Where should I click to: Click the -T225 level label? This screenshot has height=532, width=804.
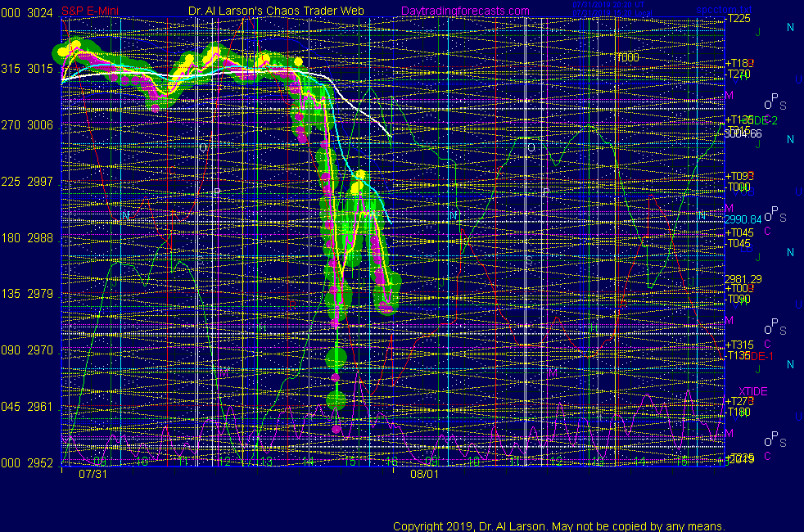point(738,19)
